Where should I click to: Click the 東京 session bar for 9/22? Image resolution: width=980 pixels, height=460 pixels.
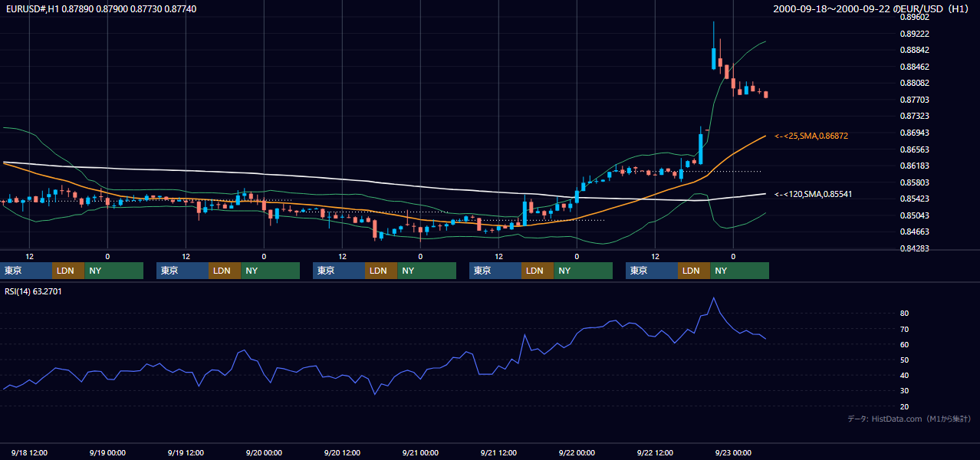[652, 271]
